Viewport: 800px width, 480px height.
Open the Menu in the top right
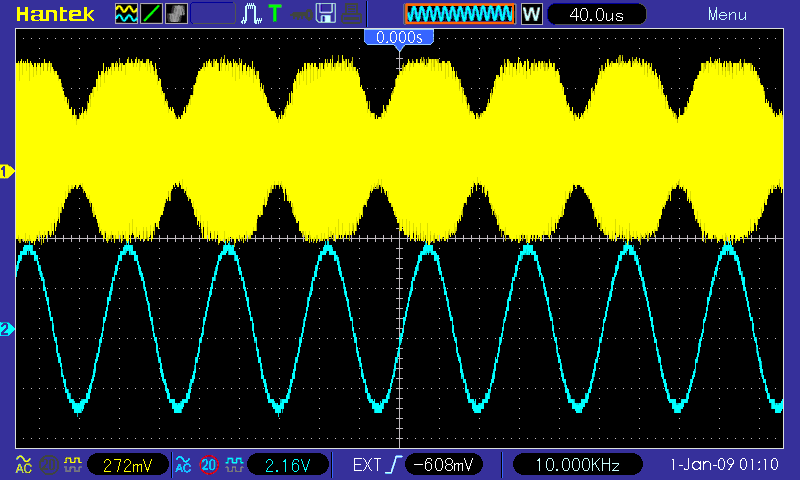pyautogui.click(x=727, y=14)
